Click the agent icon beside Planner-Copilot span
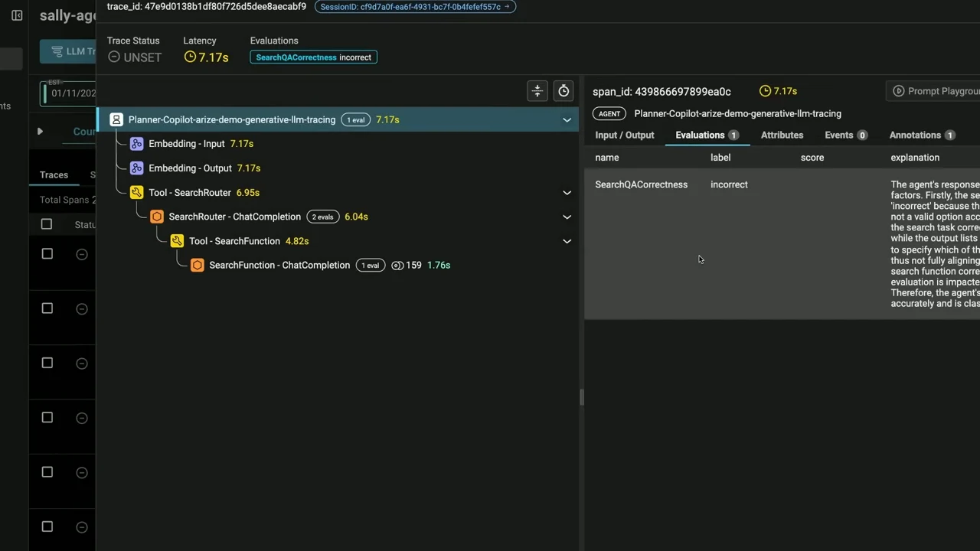Image resolution: width=980 pixels, height=551 pixels. pyautogui.click(x=116, y=119)
